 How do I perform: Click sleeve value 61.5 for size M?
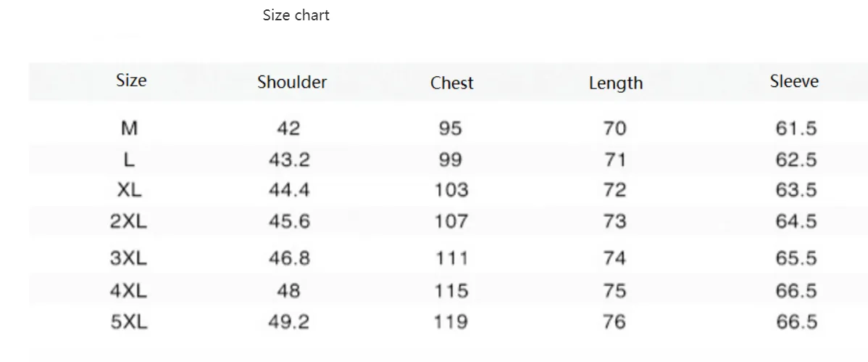point(796,128)
